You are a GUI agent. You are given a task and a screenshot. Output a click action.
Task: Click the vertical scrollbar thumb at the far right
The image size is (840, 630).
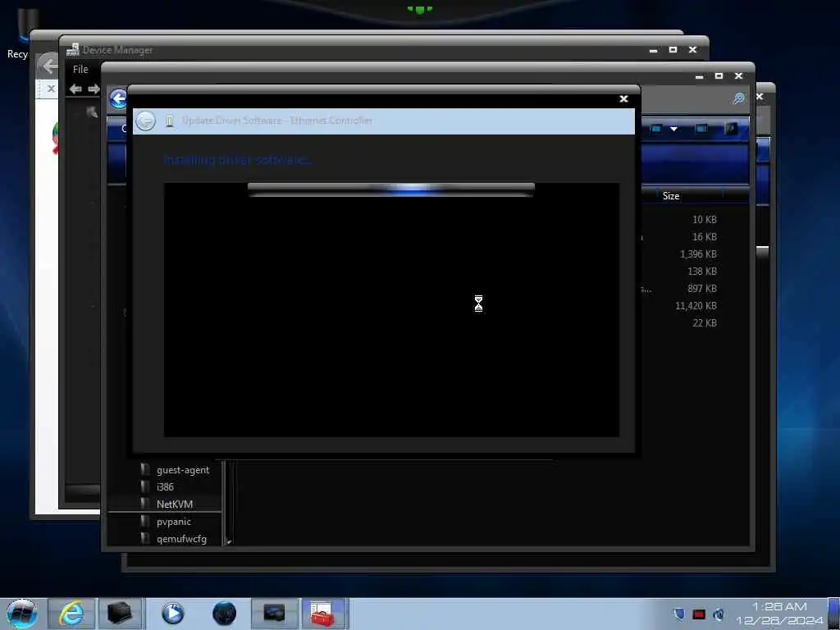763,254
